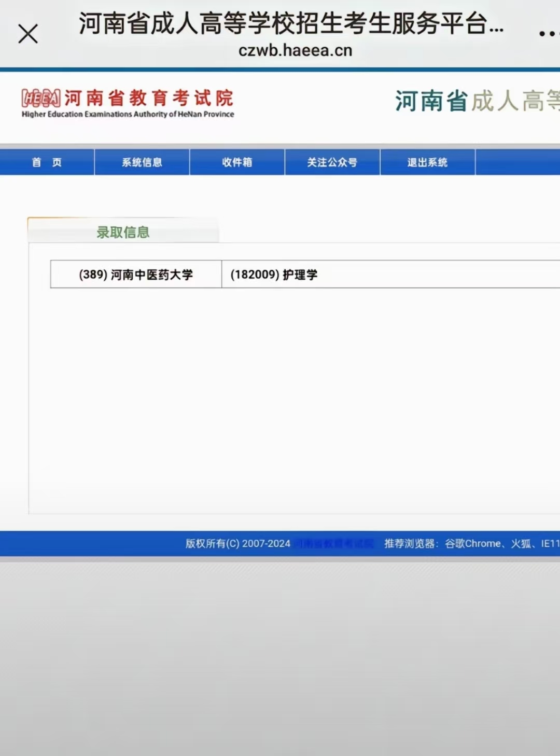Close the webpage with the X icon
This screenshot has width=560, height=756.
28,33
